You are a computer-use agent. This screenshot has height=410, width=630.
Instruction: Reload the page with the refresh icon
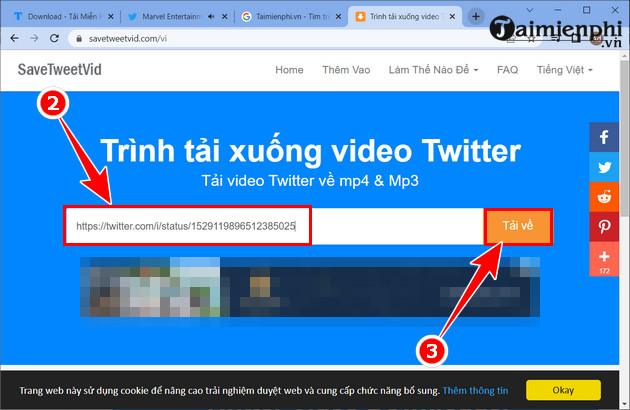[54, 38]
